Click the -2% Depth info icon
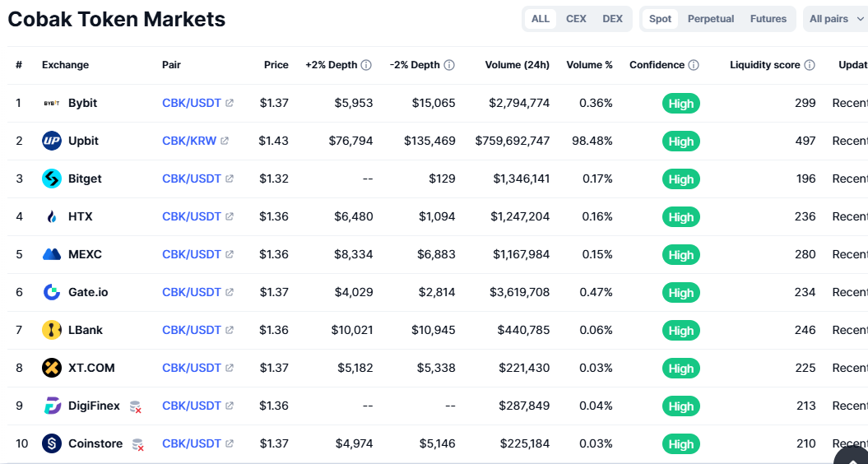This screenshot has height=464, width=868. pos(449,65)
